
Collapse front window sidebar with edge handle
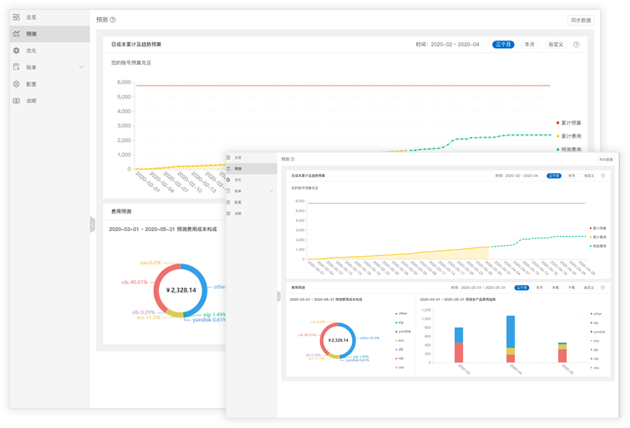coord(279,297)
